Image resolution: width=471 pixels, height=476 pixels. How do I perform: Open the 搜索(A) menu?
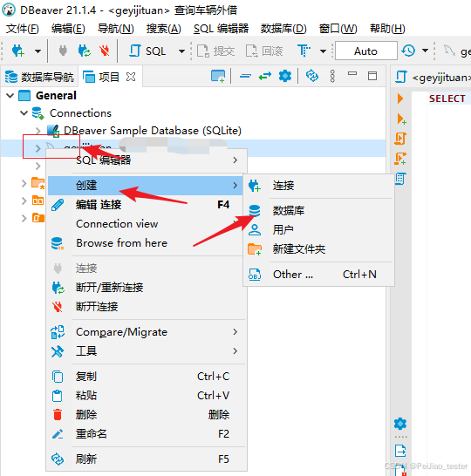(x=164, y=29)
